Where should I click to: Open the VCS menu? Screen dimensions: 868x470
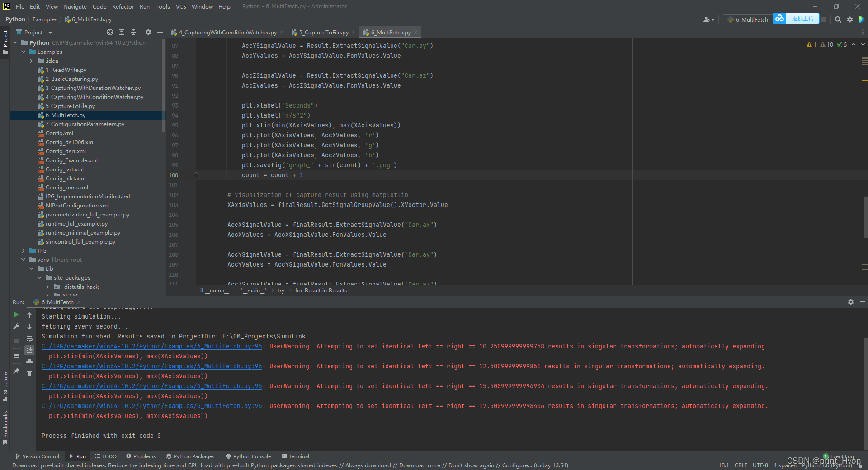181,6
